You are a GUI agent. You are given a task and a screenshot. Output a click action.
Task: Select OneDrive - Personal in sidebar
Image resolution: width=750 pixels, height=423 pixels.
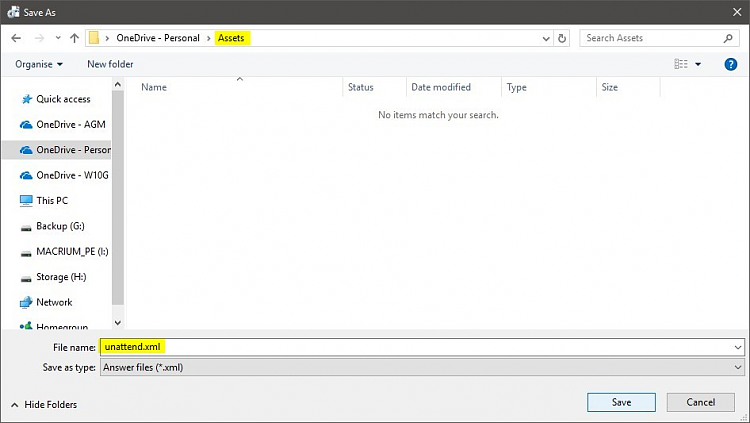click(x=56, y=150)
